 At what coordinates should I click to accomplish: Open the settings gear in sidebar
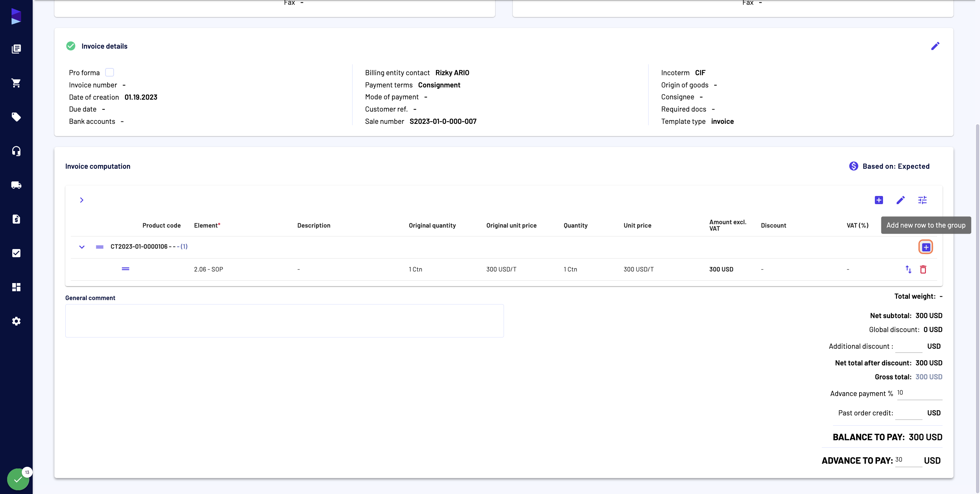(16, 322)
